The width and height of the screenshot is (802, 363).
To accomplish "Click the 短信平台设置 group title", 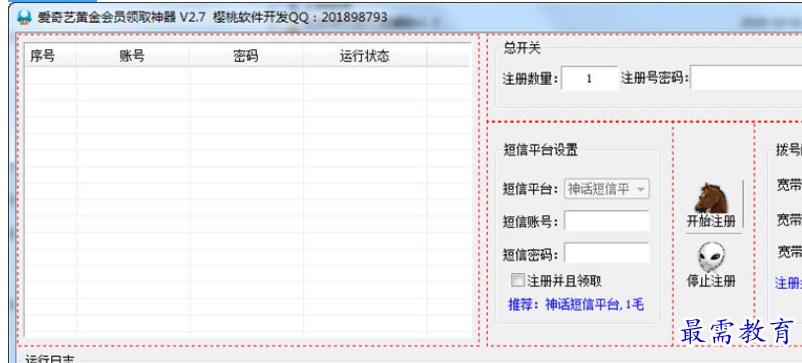I will [x=541, y=150].
